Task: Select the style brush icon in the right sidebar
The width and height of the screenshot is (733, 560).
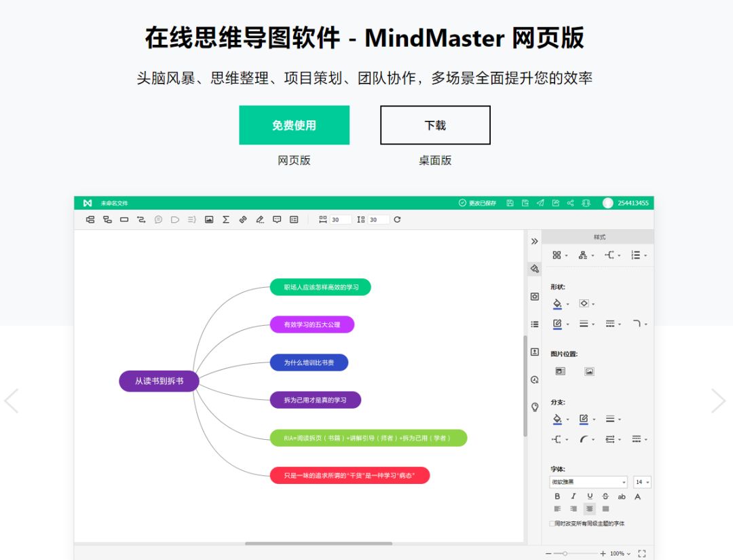Action: pos(534,269)
